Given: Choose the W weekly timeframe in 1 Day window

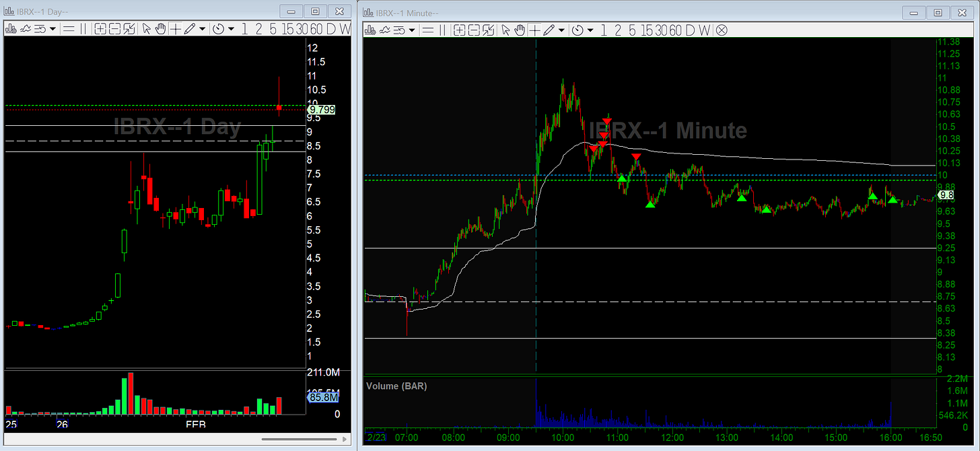Looking at the screenshot, I should coord(345,29).
